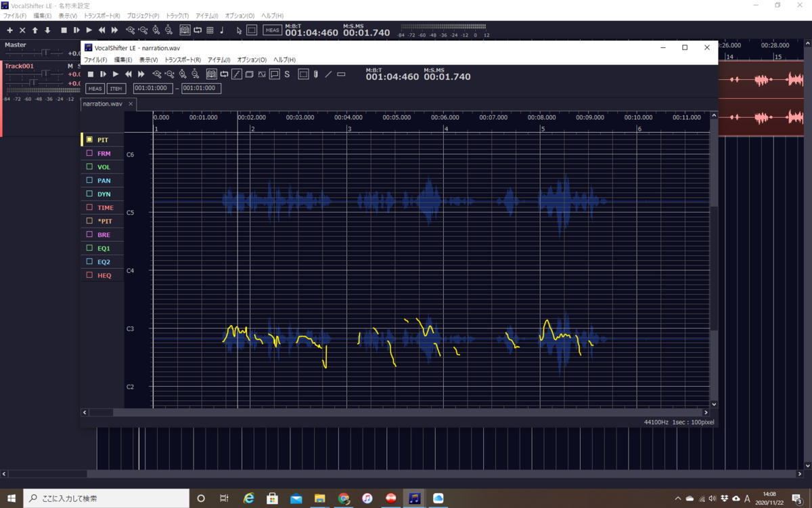Open 表示(V) menu in narration.wav window
Screen dimensions: 812x508
(149, 60)
